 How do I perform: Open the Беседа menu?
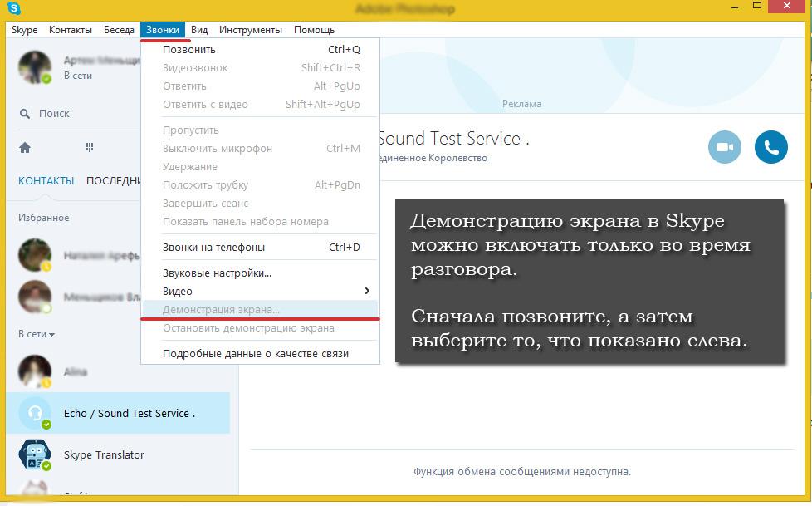[119, 30]
